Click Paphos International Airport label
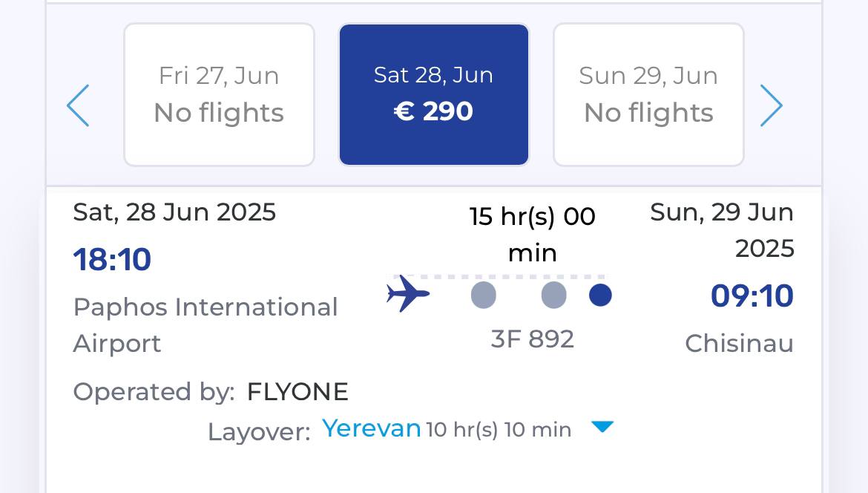868x493 pixels. (206, 325)
